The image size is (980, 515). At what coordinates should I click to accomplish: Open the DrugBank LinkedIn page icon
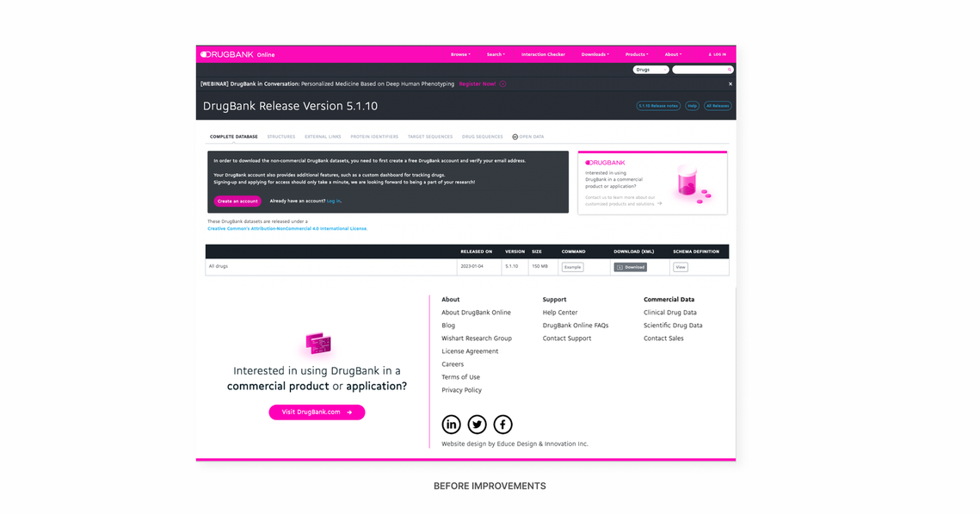451,425
